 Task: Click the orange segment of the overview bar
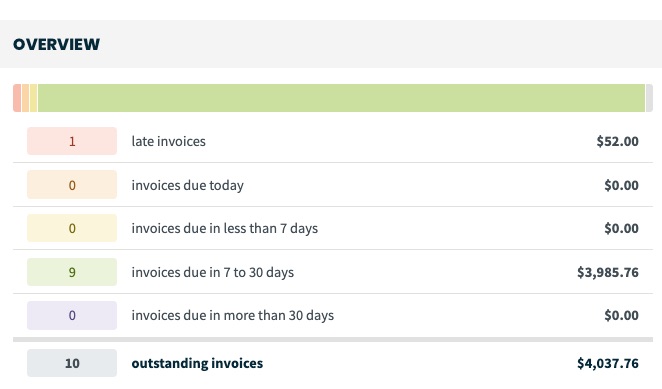tap(25, 98)
